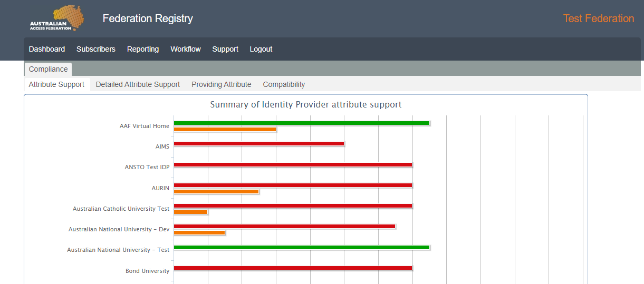The width and height of the screenshot is (644, 284).
Task: Click the AURIN orange bar
Action: pos(216,191)
